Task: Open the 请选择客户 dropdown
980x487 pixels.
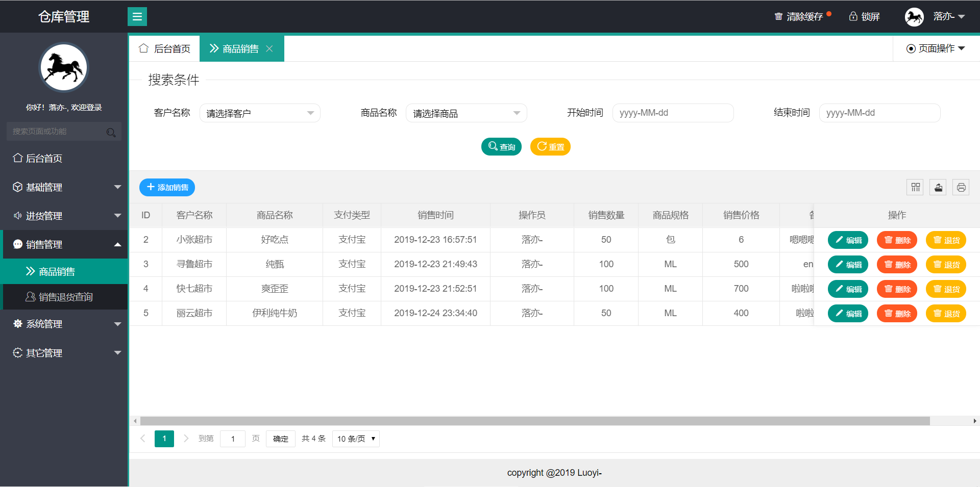Action: pyautogui.click(x=259, y=113)
